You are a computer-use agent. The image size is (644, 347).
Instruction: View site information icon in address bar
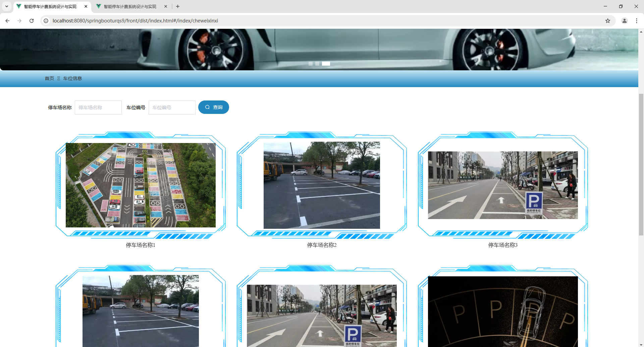46,21
